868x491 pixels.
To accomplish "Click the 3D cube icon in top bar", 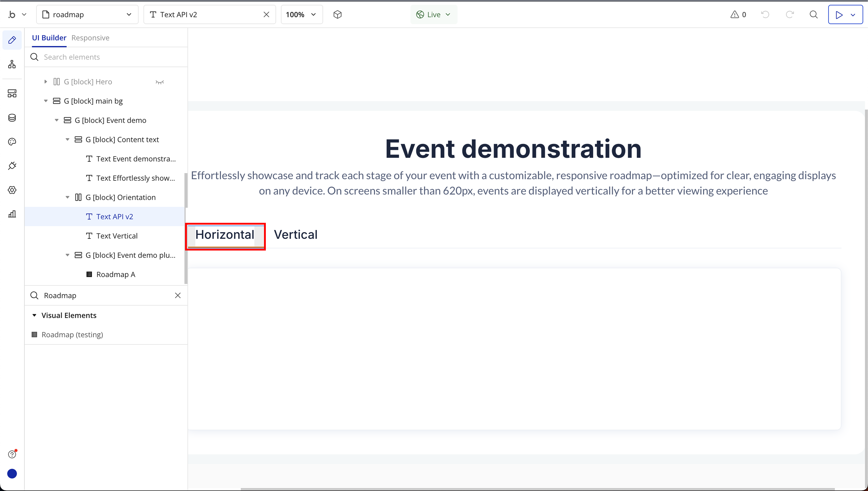I will (x=338, y=14).
